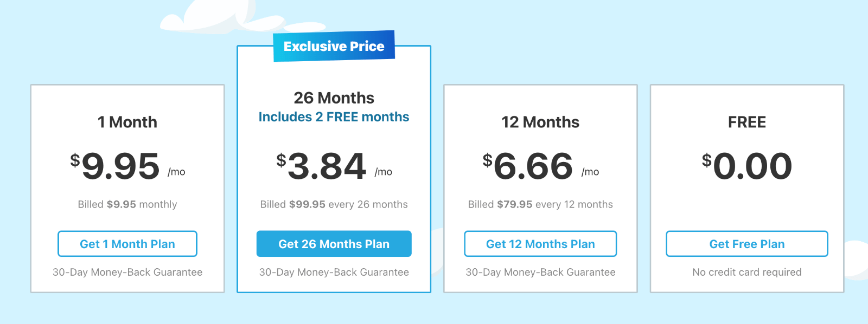868x324 pixels.
Task: Select the Get 26 Months Plan button
Action: tap(334, 244)
